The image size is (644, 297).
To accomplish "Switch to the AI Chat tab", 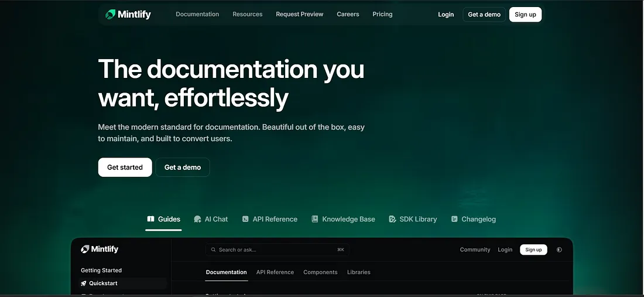I will coord(211,219).
